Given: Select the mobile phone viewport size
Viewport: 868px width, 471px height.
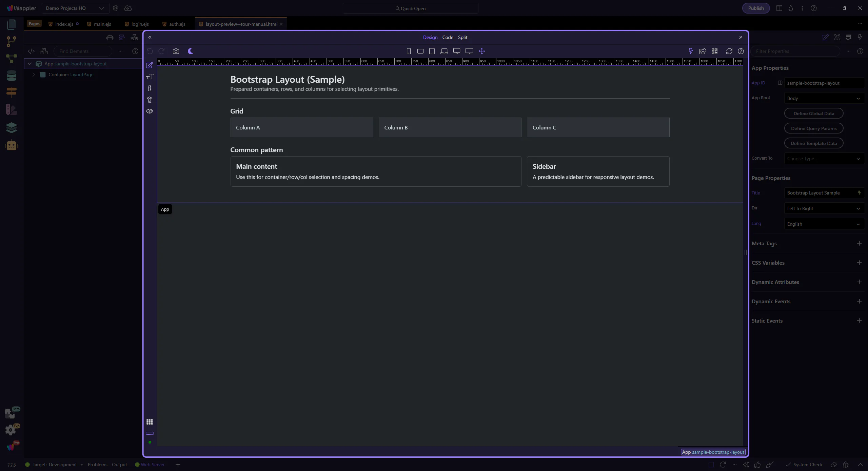Looking at the screenshot, I should 409,51.
